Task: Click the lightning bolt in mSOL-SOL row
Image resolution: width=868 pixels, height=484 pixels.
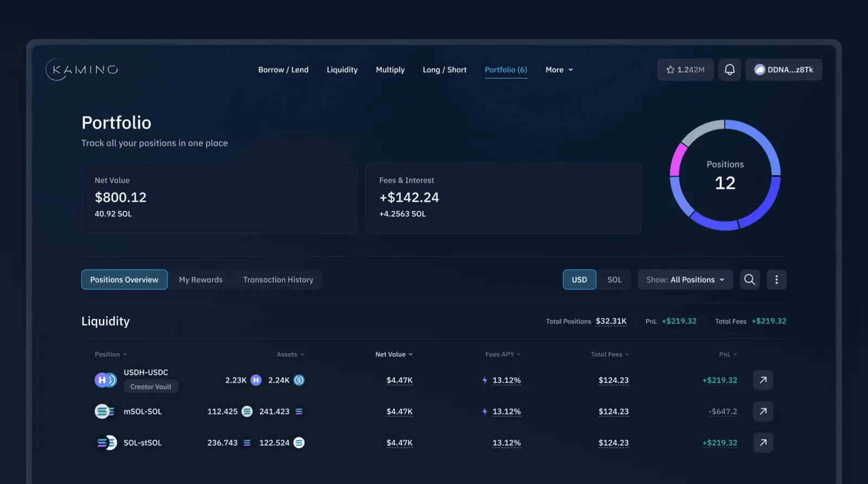Action: [x=485, y=411]
